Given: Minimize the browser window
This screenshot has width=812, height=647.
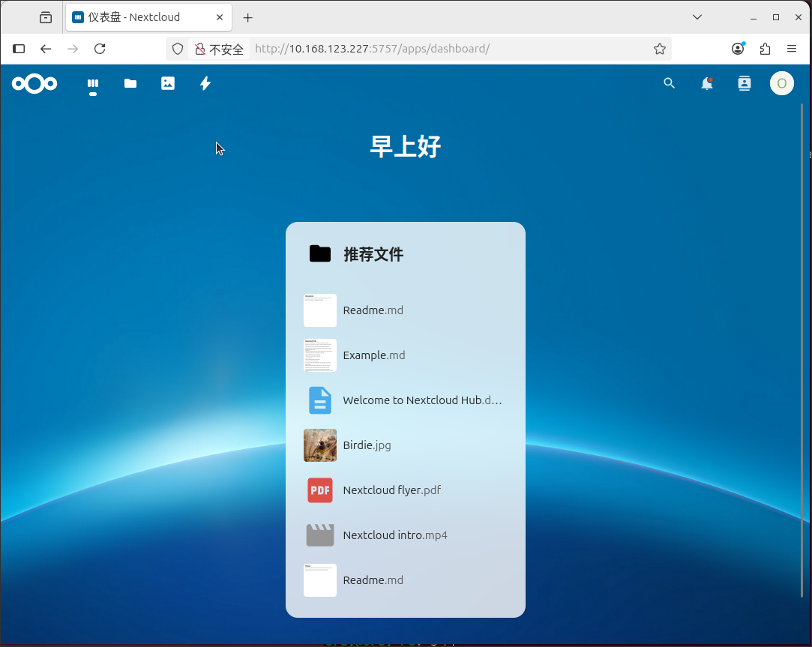Looking at the screenshot, I should click(754, 17).
